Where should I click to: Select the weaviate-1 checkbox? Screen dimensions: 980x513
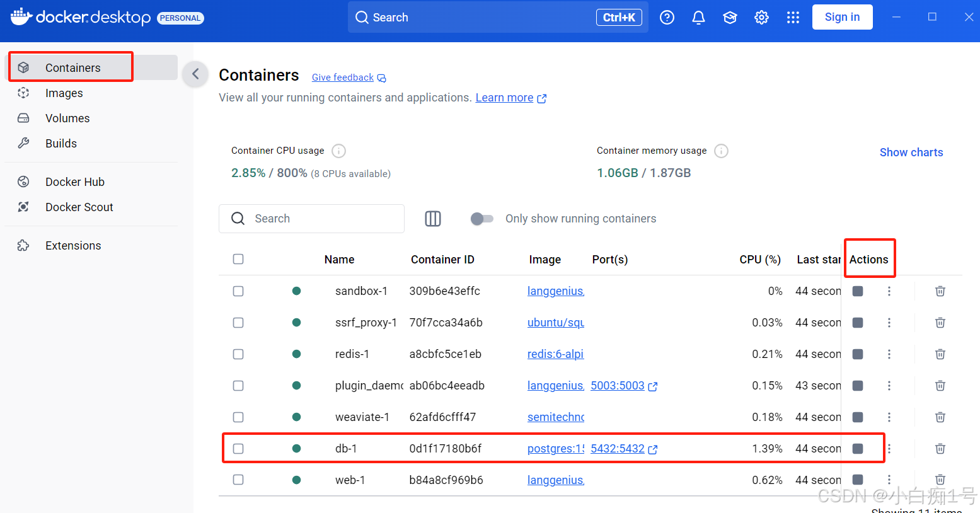pos(238,417)
